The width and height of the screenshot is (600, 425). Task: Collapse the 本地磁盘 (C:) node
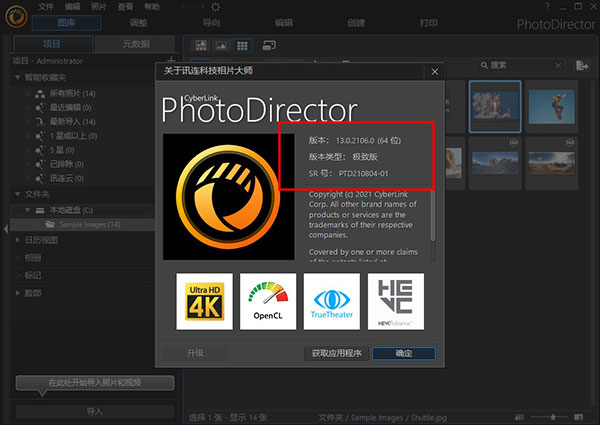click(x=28, y=210)
